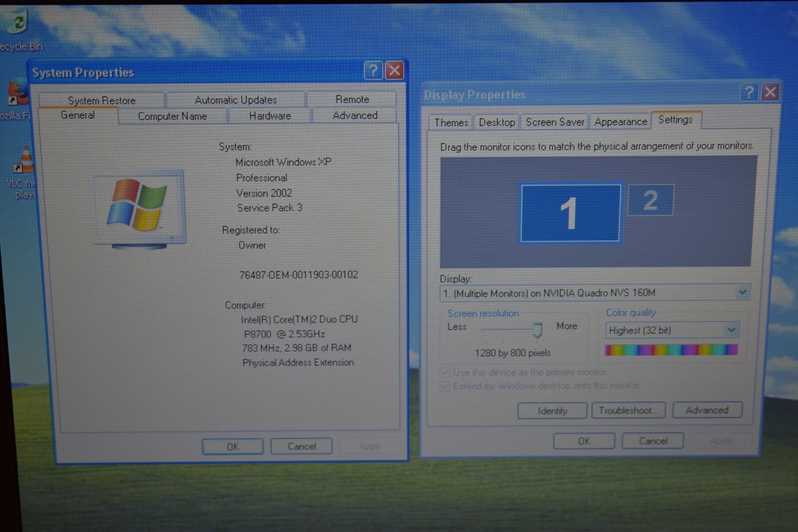Click the registered "Owner" name text
The height and width of the screenshot is (532, 798).
pos(252,245)
